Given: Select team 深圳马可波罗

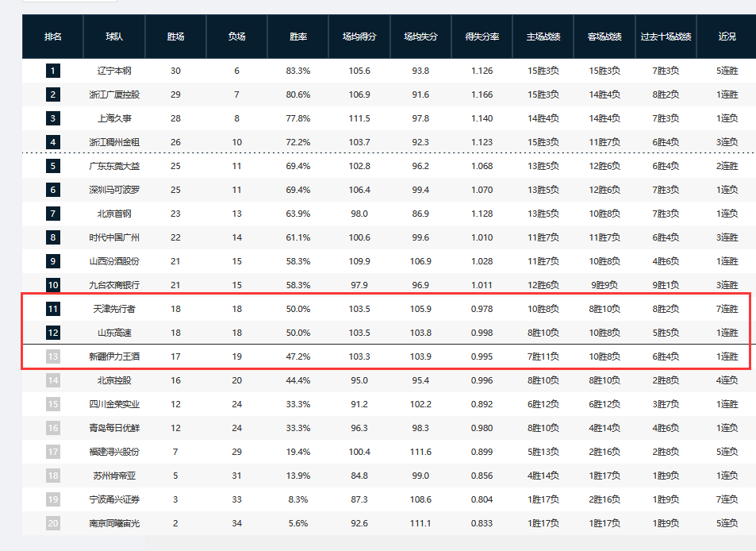Looking at the screenshot, I should (x=114, y=190).
